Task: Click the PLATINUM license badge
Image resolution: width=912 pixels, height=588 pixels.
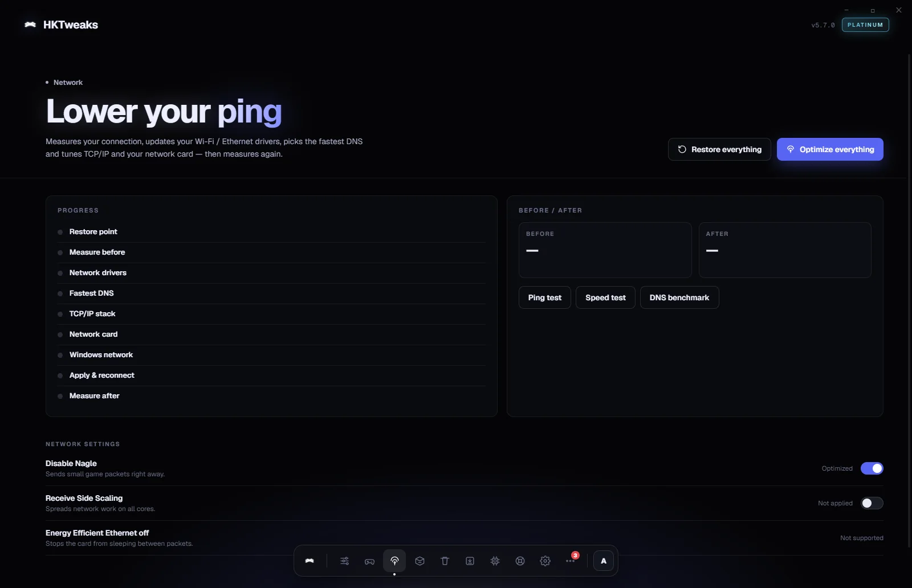Action: coord(865,25)
